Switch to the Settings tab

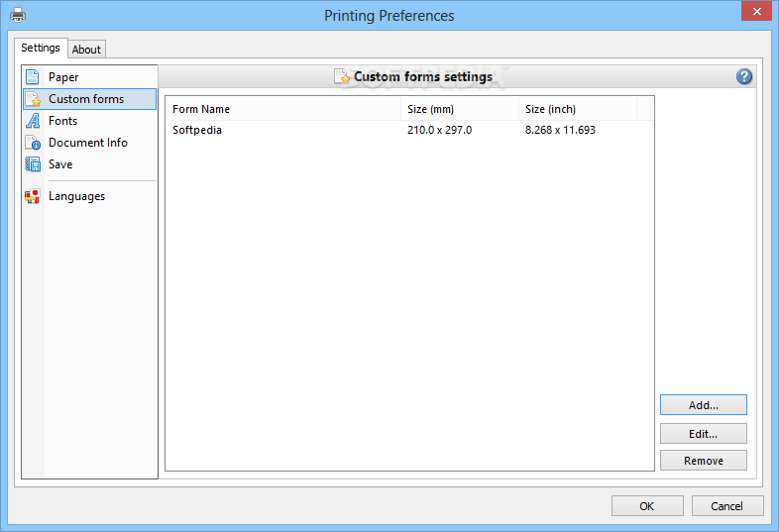[41, 48]
